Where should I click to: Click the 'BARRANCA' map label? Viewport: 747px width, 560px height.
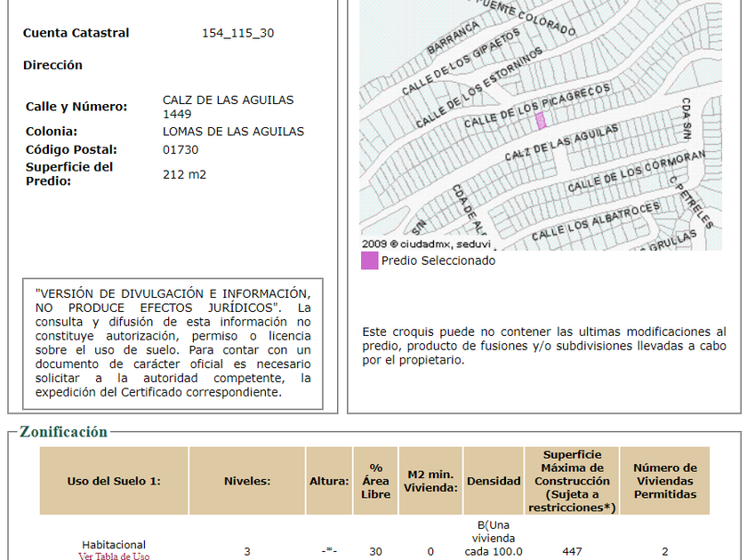(x=453, y=38)
